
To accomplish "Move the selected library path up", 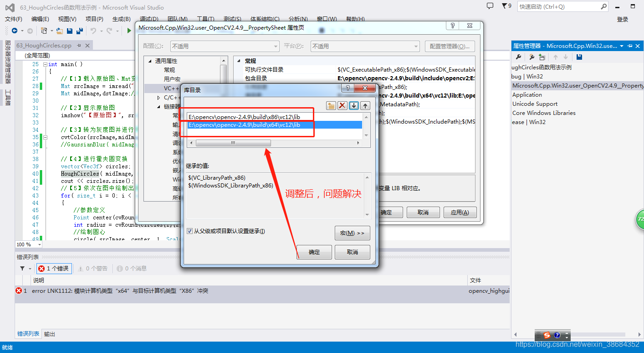I will [x=365, y=106].
